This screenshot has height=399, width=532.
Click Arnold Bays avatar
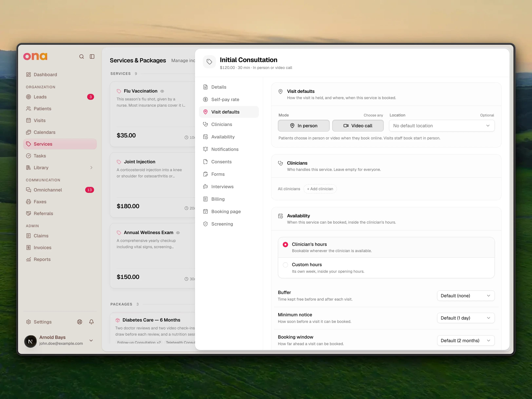point(30,341)
